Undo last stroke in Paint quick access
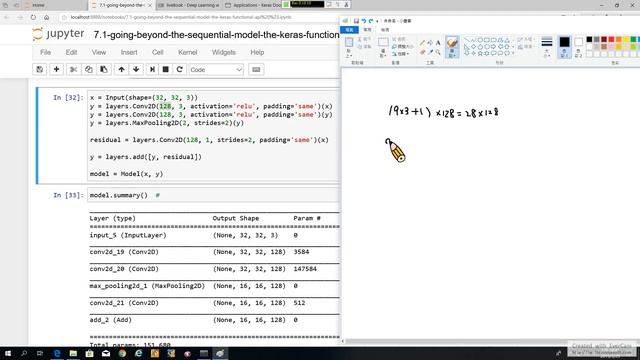Viewport: 640px width, 360px height. click(364, 21)
